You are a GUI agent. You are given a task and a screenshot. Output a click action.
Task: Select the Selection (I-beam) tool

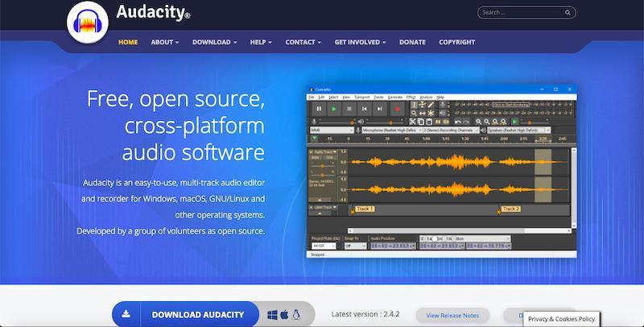pyautogui.click(x=415, y=105)
